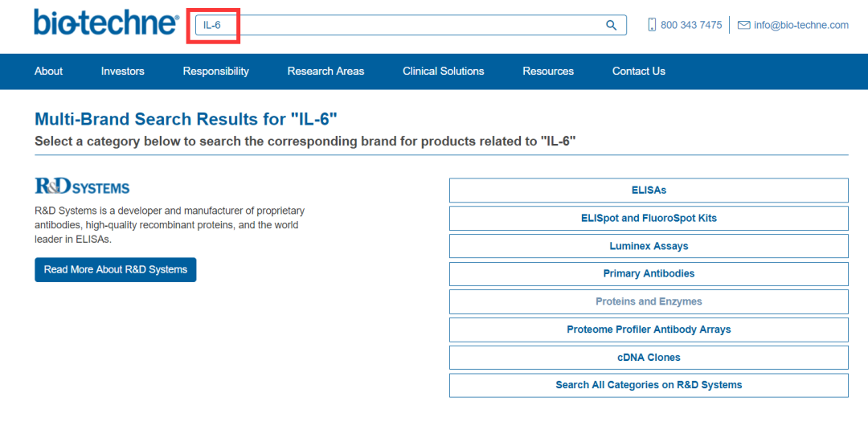Image resolution: width=868 pixels, height=422 pixels.
Task: Select the Primary Antibodies category
Action: 649,274
